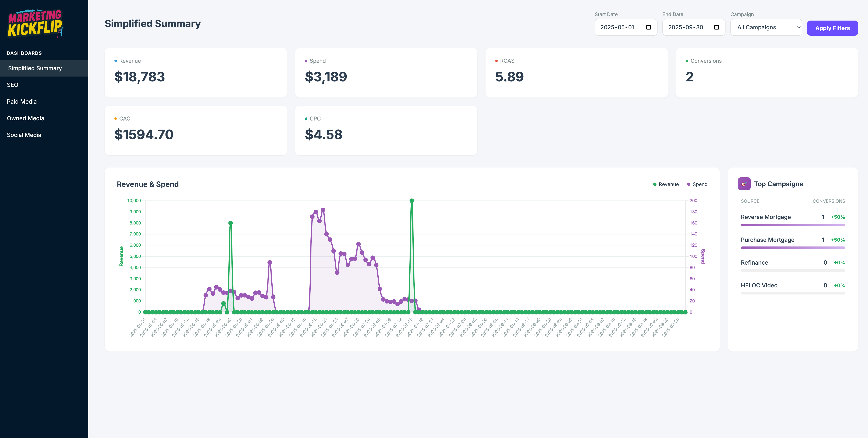Expand the All Campaigns dropdown
Screen dimensions: 868x438
[766, 27]
